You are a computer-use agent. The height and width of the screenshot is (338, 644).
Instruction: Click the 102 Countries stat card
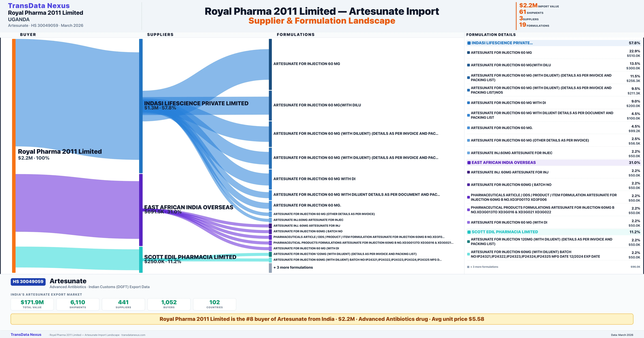(215, 304)
